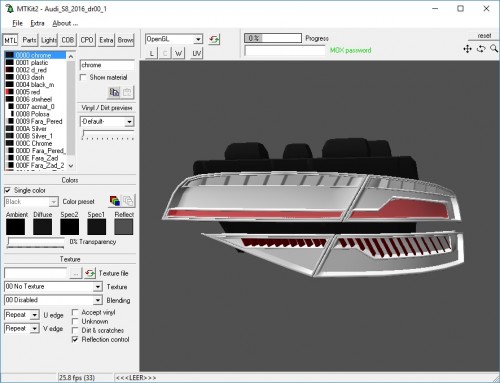Select the pan/move view icon

[x=467, y=49]
